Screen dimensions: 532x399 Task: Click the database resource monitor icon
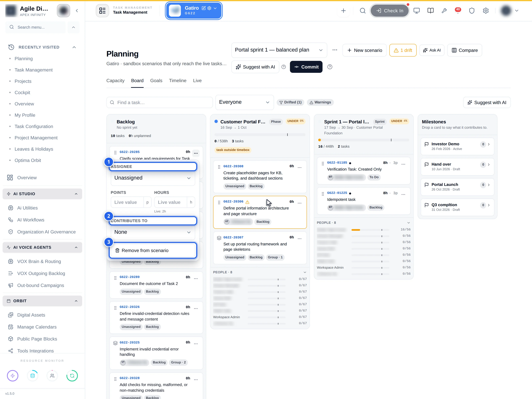32,376
